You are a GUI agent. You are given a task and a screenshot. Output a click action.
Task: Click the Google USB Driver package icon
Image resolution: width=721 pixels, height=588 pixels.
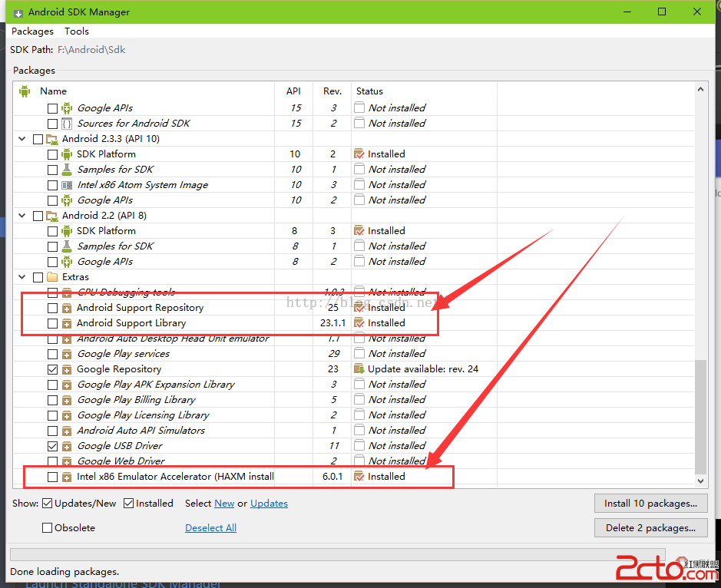pos(67,446)
